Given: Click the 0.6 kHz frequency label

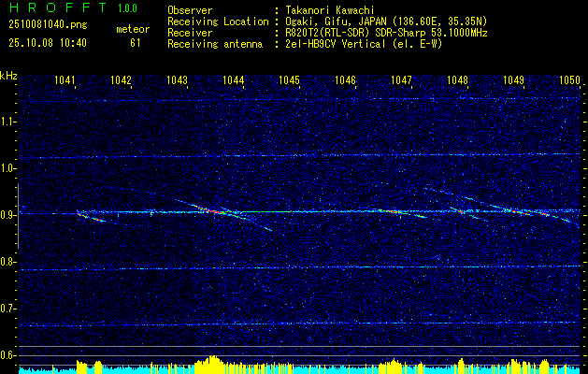Looking at the screenshot, I should click(7, 355).
